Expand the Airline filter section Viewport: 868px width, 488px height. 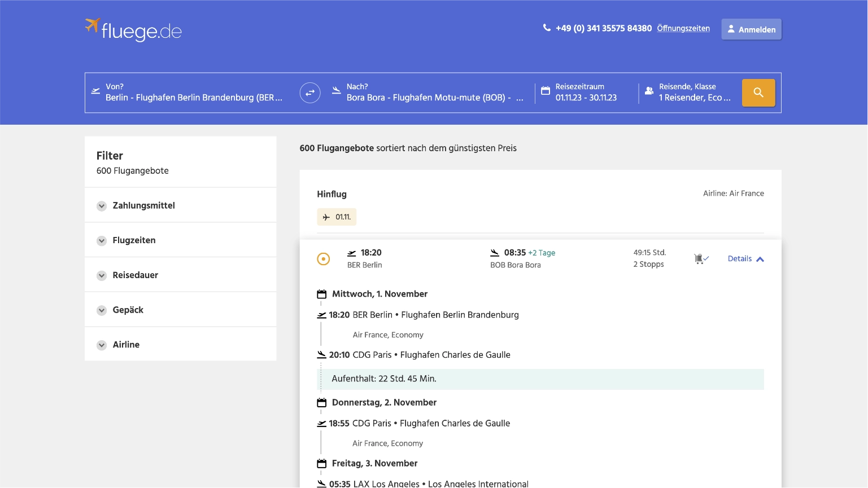[126, 345]
